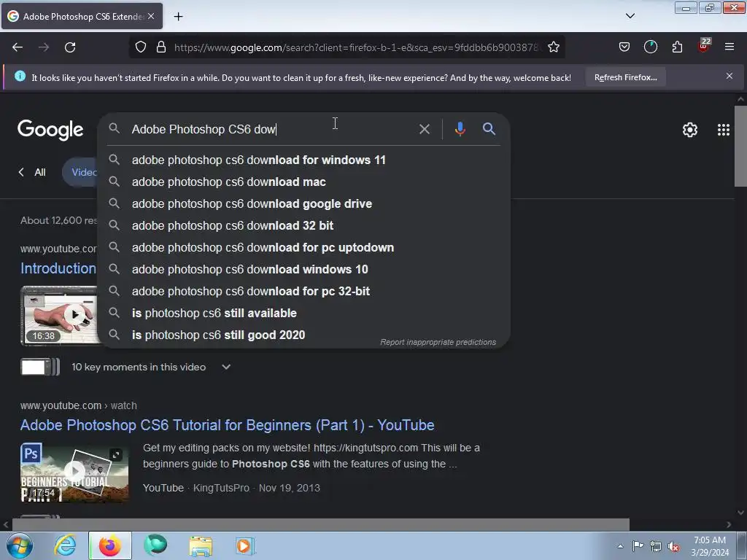Open Firefox application hamburger menu
Screen dimensions: 747x560
729,47
